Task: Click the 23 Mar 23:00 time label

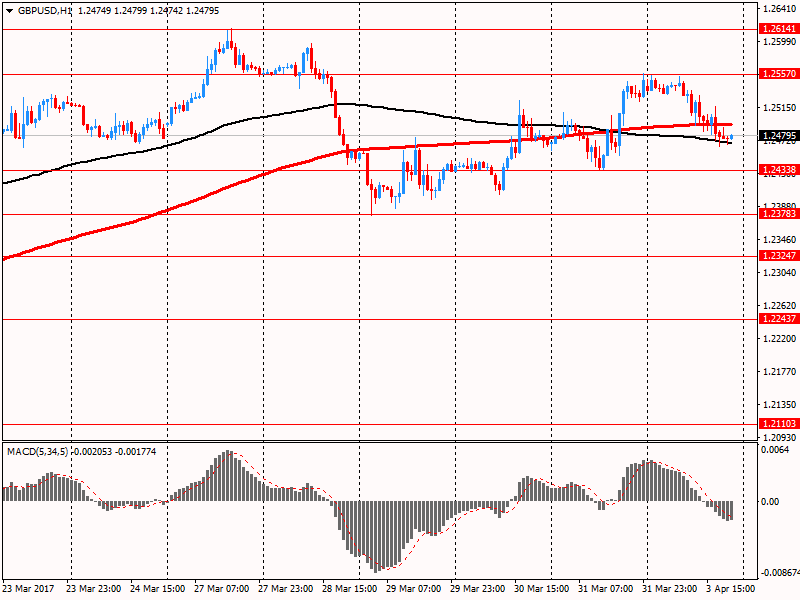Action: (94, 588)
